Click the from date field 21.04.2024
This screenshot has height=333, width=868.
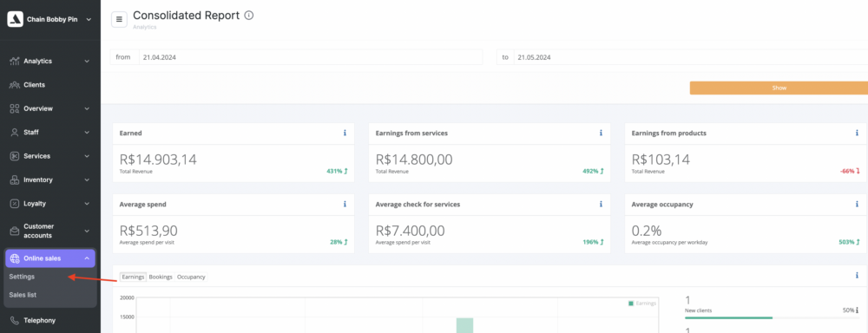(311, 57)
